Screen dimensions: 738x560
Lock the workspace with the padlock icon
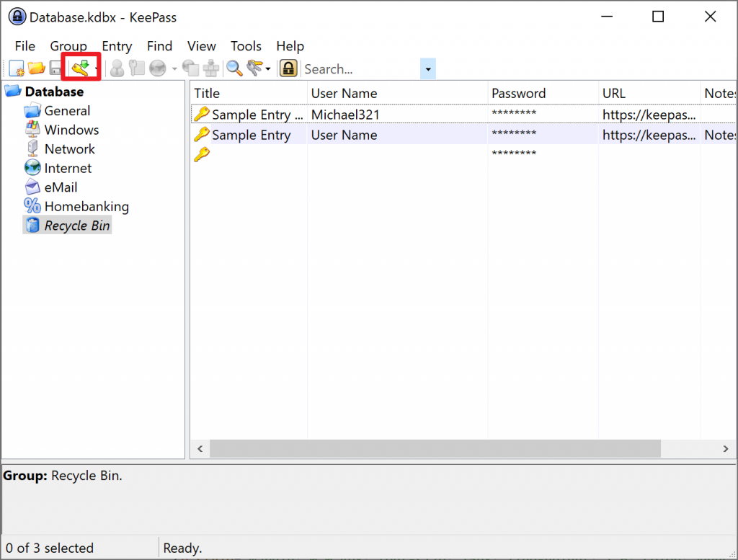pyautogui.click(x=288, y=68)
